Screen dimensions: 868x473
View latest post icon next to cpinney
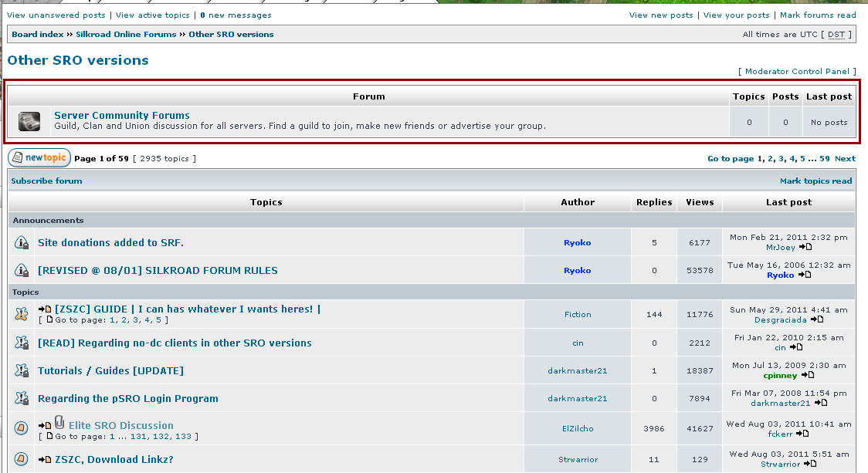tap(808, 376)
